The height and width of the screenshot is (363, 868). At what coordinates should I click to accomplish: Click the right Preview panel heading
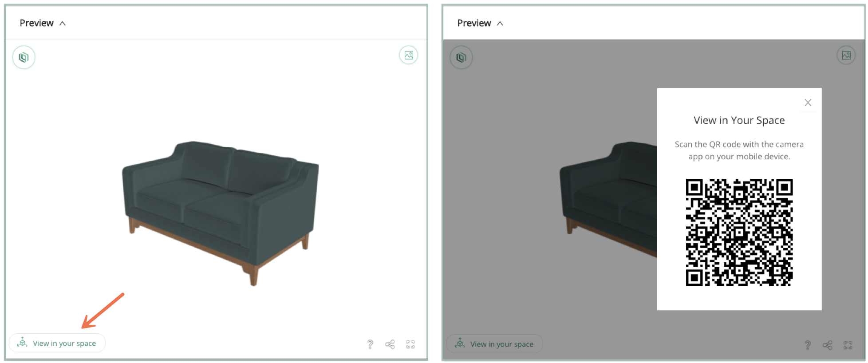(474, 23)
